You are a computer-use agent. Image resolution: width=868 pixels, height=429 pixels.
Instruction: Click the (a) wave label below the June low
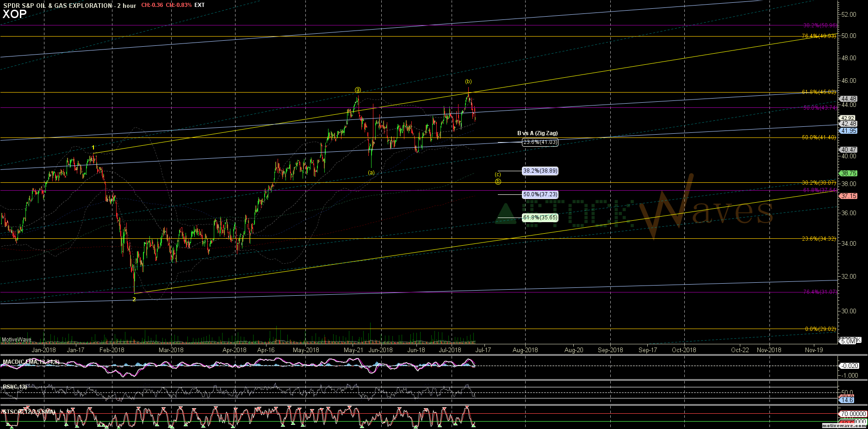point(371,173)
